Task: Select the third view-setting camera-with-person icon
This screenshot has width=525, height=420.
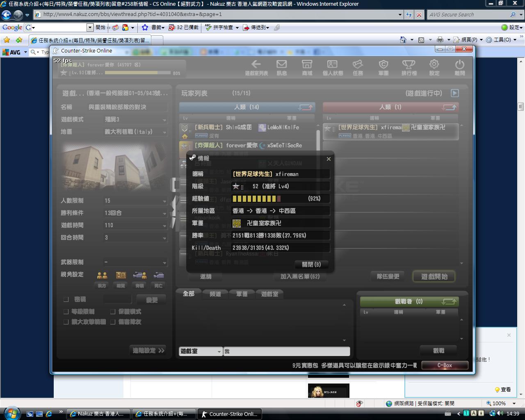Action: [x=139, y=275]
